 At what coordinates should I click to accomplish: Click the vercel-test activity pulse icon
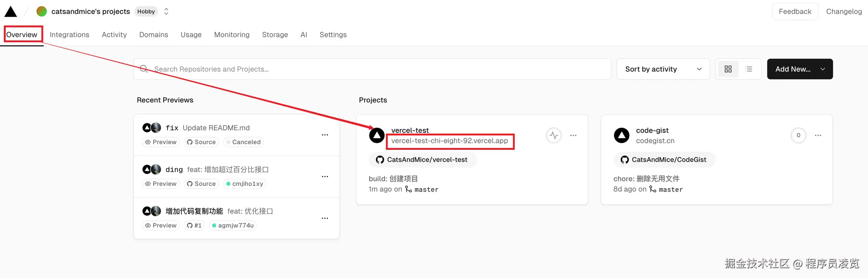coord(554,136)
